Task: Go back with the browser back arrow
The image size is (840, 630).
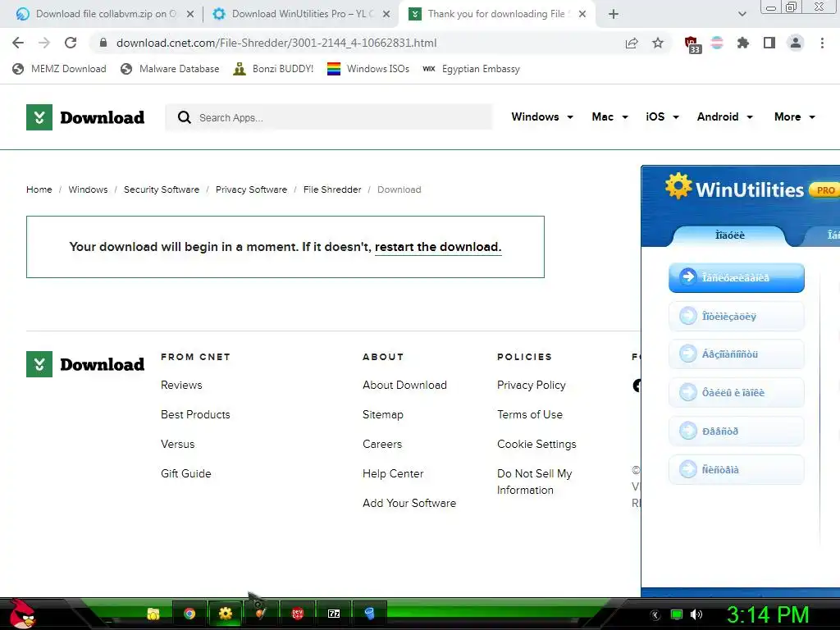Action: click(18, 43)
